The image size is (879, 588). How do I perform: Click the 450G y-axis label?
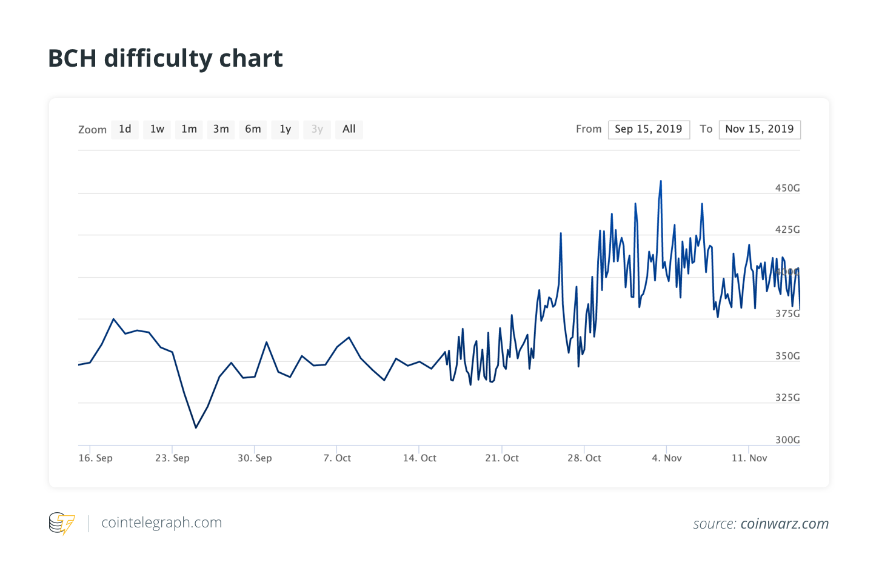pyautogui.click(x=787, y=188)
